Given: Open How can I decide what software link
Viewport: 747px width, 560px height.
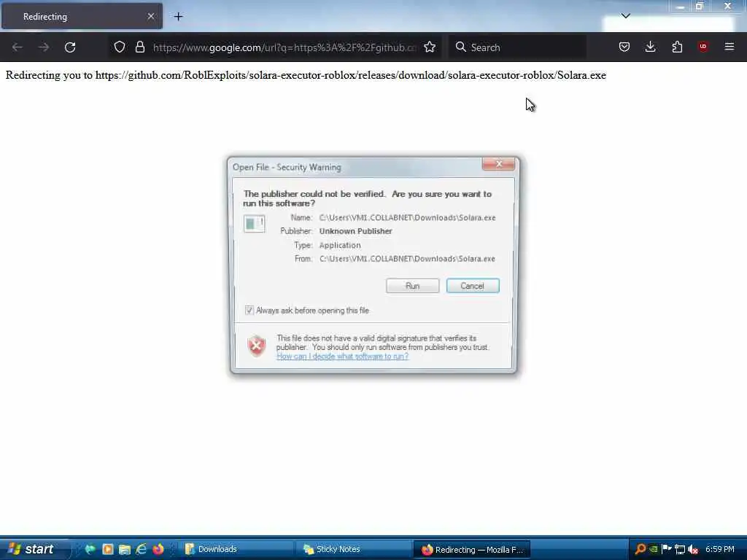Looking at the screenshot, I should click(x=342, y=356).
